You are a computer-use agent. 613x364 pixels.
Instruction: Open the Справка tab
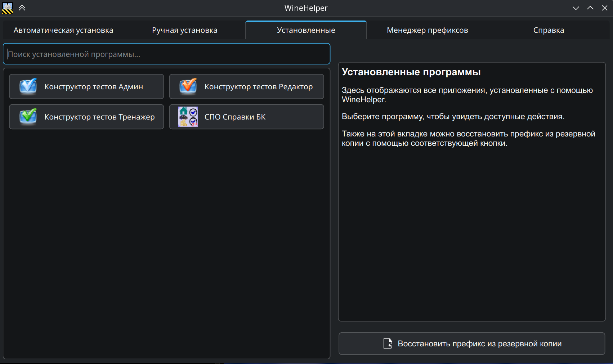coord(548,30)
